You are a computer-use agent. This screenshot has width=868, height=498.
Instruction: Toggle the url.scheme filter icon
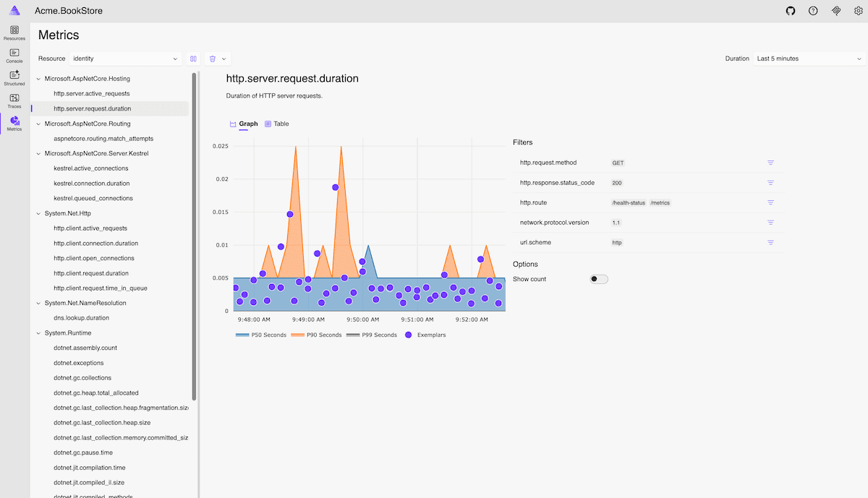coord(771,243)
